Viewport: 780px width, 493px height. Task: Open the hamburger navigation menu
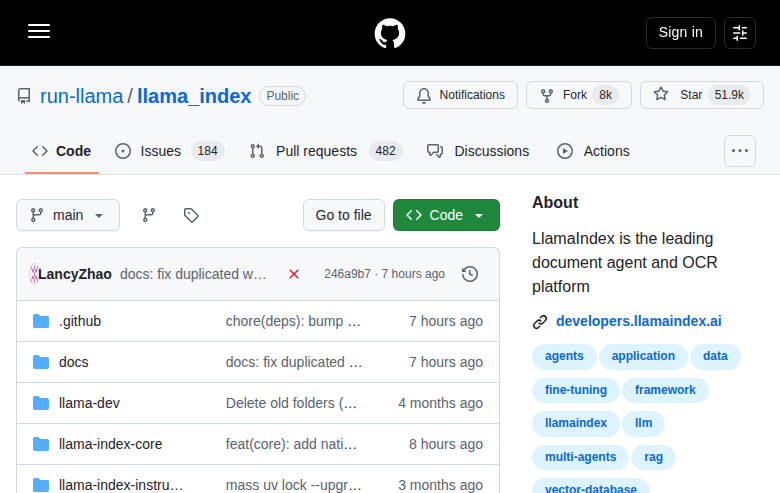[39, 31]
